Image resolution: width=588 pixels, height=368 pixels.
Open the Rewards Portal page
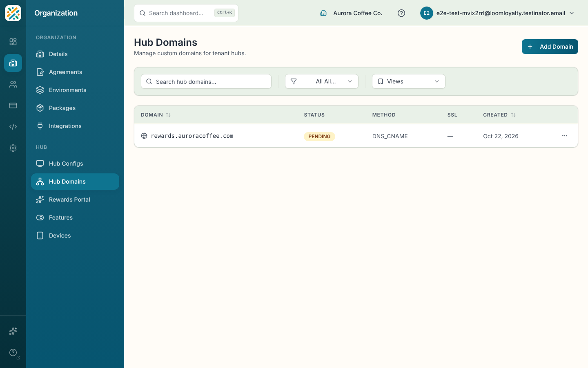[75, 200]
